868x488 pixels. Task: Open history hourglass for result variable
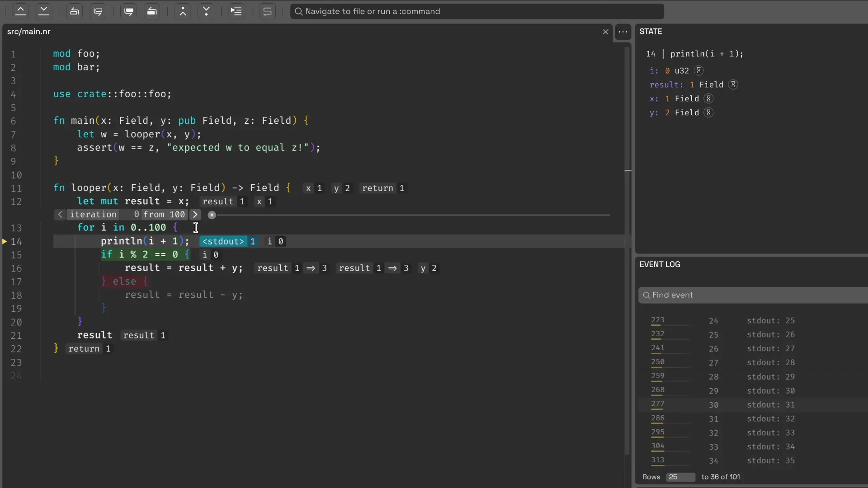click(733, 84)
